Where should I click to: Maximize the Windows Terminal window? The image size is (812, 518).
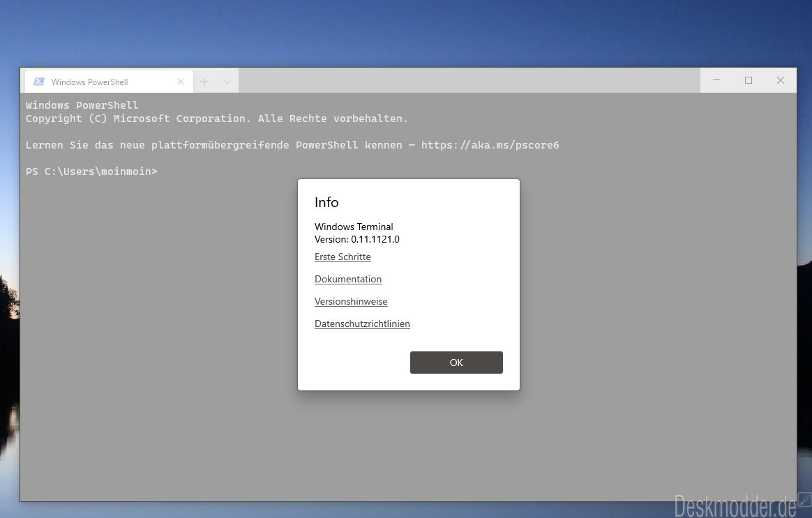click(x=749, y=80)
